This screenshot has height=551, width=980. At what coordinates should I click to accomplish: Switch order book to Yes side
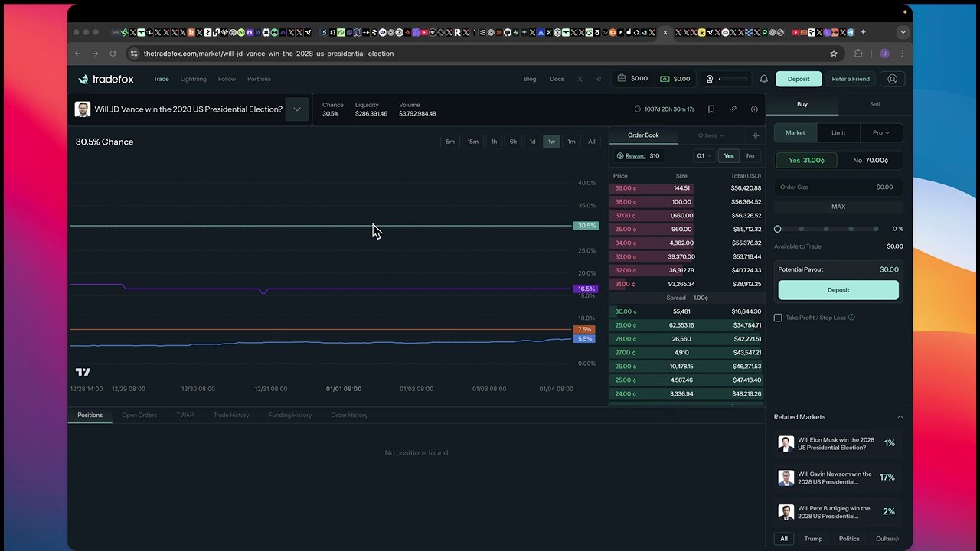[729, 156]
